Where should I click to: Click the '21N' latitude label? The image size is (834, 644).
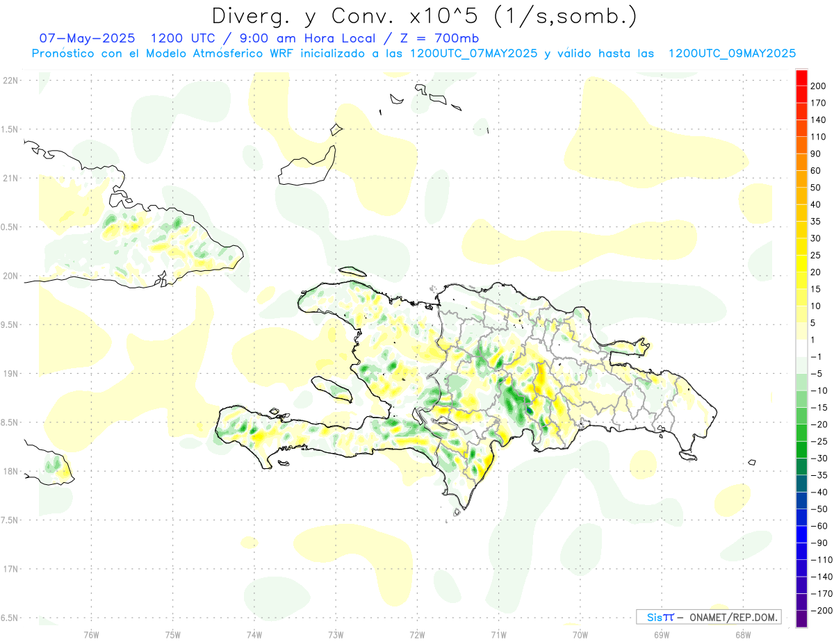(x=10, y=178)
